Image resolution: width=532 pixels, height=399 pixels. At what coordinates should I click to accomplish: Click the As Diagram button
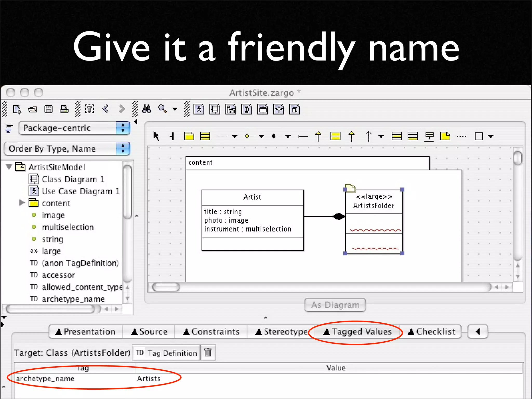click(x=335, y=305)
